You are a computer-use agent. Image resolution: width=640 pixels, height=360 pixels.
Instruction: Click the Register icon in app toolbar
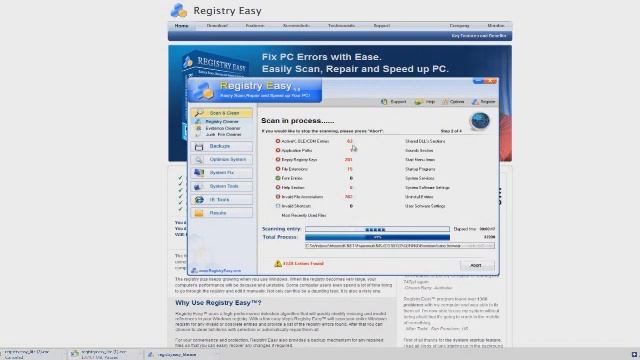[476, 102]
